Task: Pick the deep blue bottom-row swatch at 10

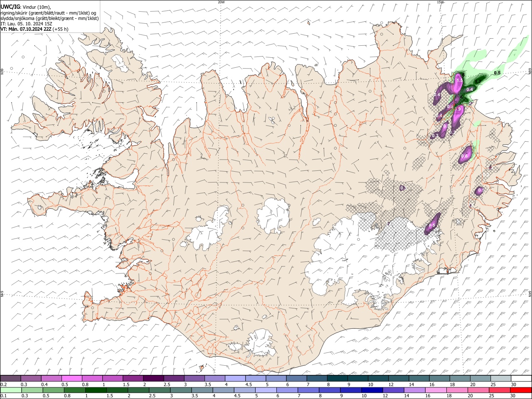Action: click(372, 390)
